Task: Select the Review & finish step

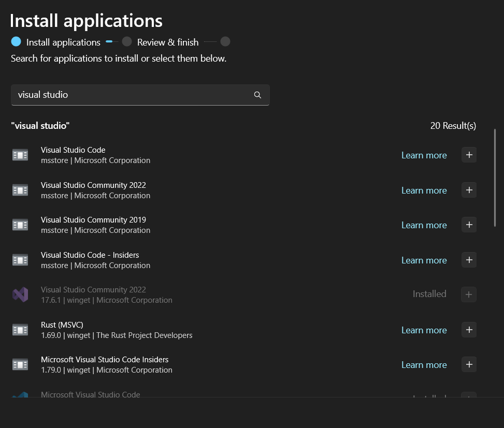Action: coord(167,42)
